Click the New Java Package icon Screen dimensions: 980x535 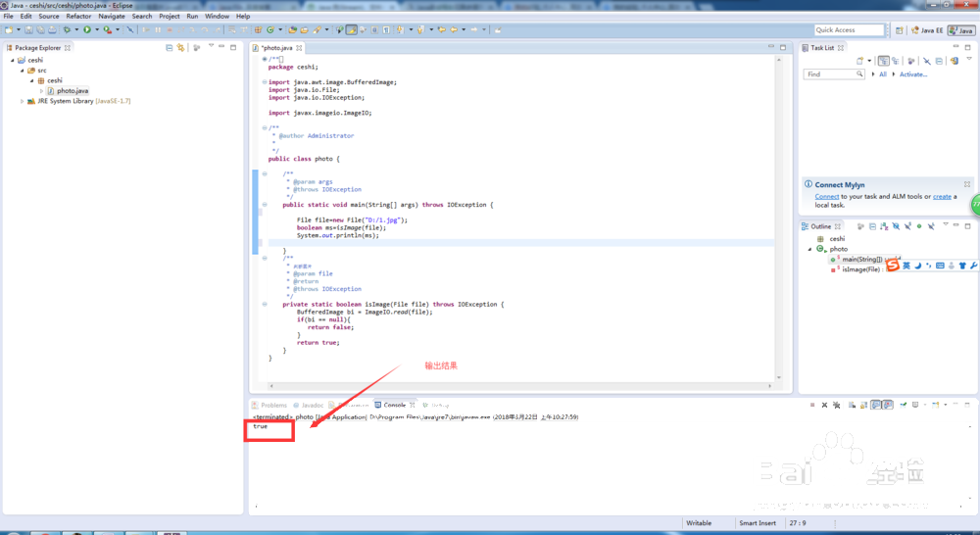pos(258,29)
